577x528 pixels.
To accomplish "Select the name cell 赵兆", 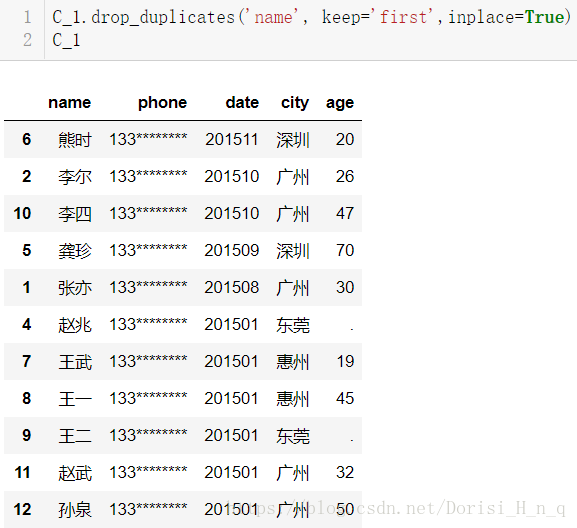I will point(75,325).
